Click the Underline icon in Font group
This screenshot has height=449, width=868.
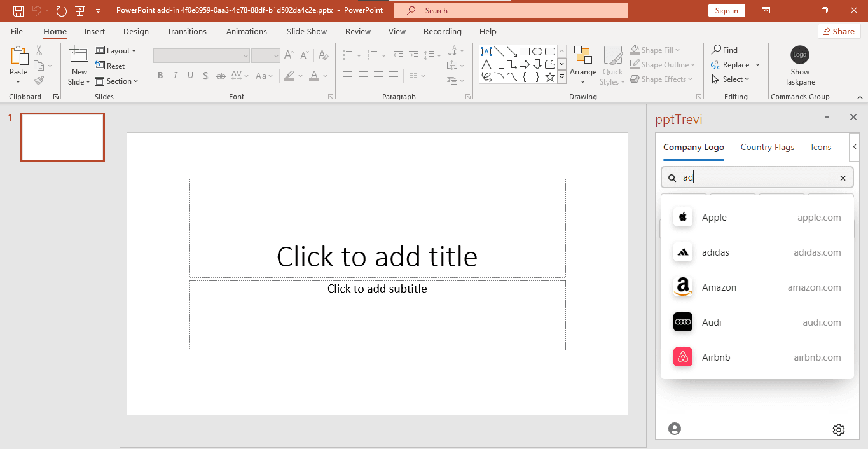click(x=190, y=76)
